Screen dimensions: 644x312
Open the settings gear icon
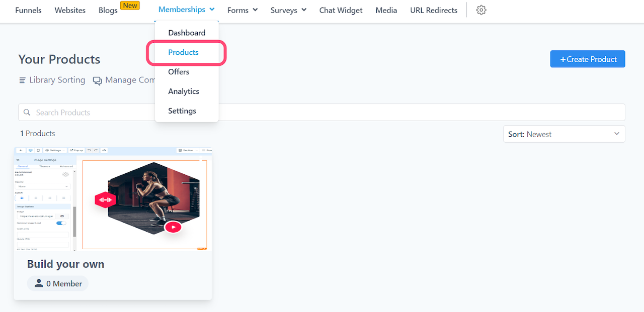[481, 10]
